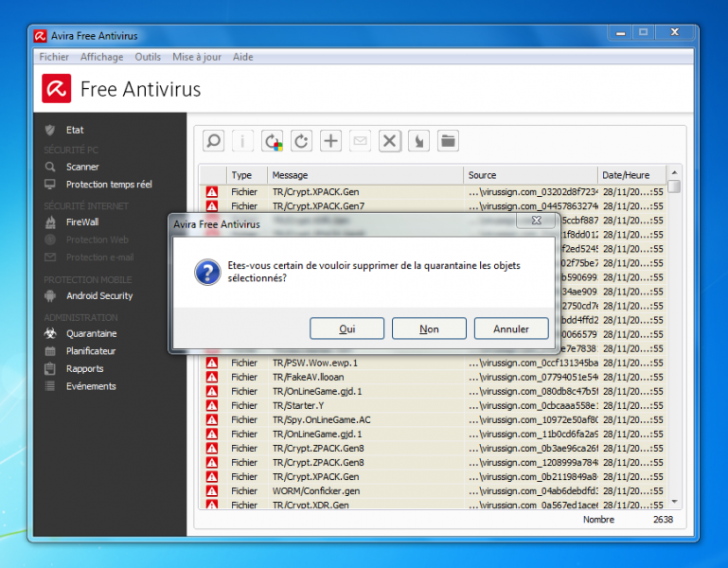This screenshot has width=728, height=568.
Task: Select the TR/Crypt.XPACK.Gen7 row
Action: tap(434, 205)
